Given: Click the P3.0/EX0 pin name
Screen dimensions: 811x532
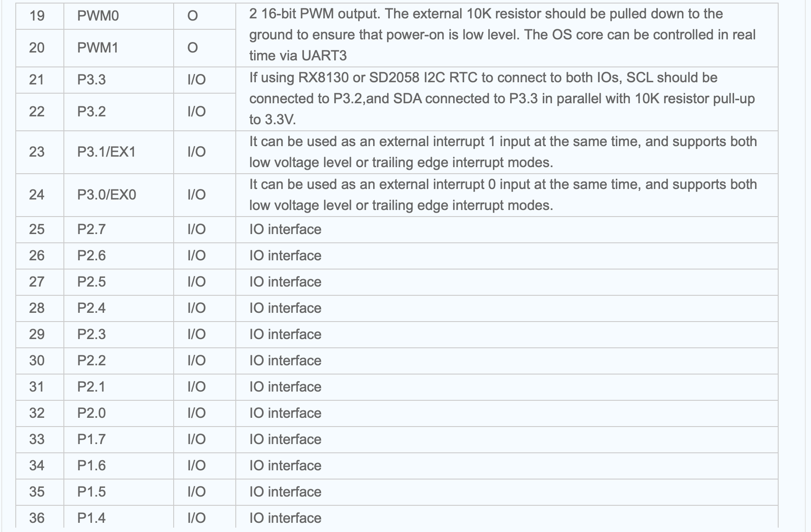Looking at the screenshot, I should click(106, 195).
